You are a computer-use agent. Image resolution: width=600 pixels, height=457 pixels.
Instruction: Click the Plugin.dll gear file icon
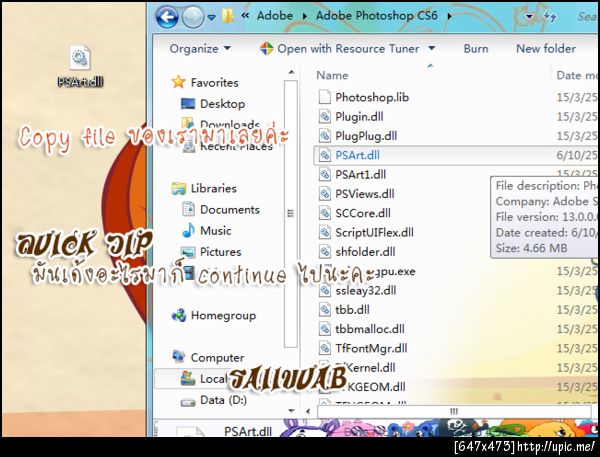[324, 116]
